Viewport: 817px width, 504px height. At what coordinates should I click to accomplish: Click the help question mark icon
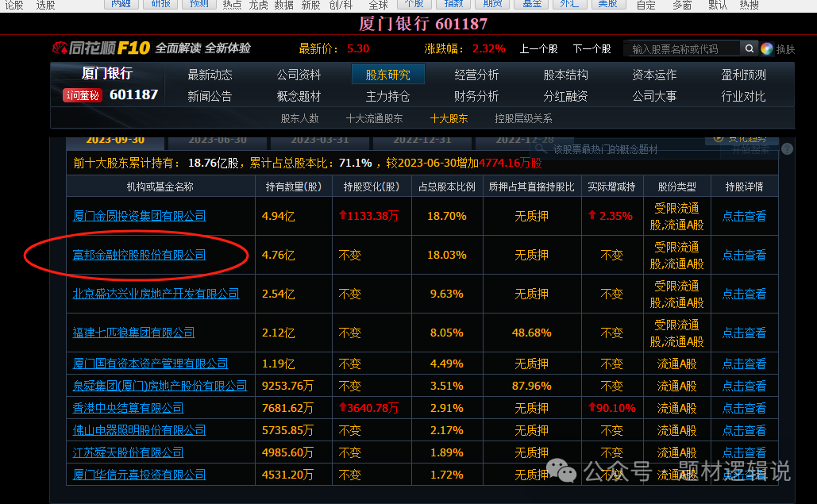point(786,149)
